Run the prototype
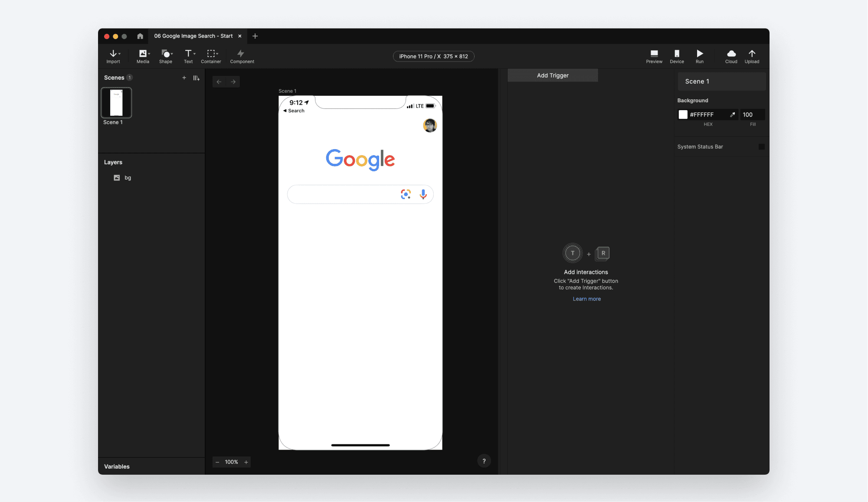868x502 pixels. (700, 56)
